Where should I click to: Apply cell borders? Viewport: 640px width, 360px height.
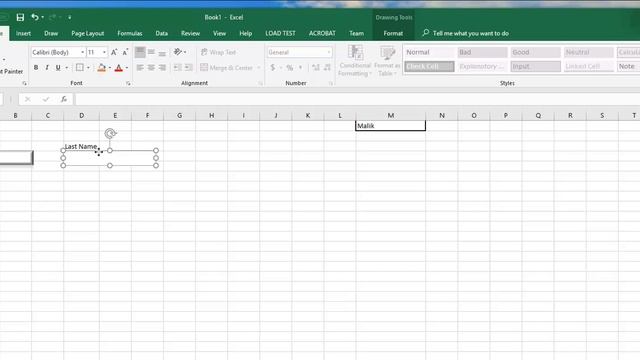80,67
